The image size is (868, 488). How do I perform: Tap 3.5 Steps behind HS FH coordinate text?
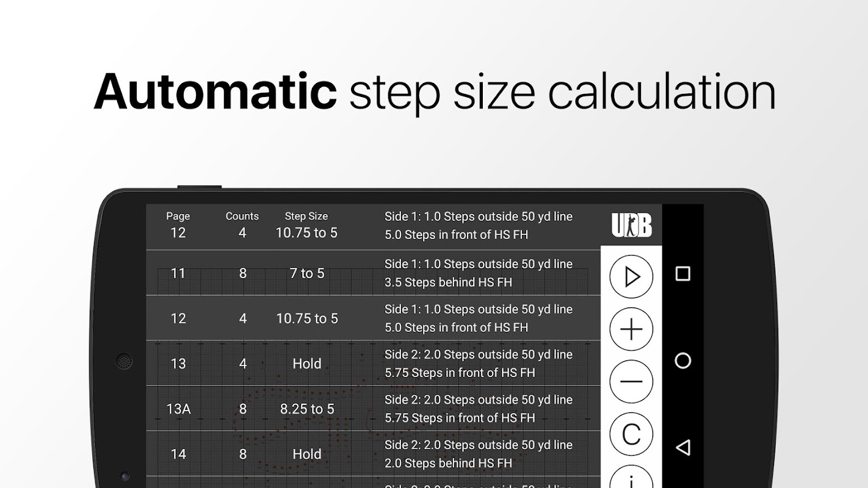tap(449, 282)
